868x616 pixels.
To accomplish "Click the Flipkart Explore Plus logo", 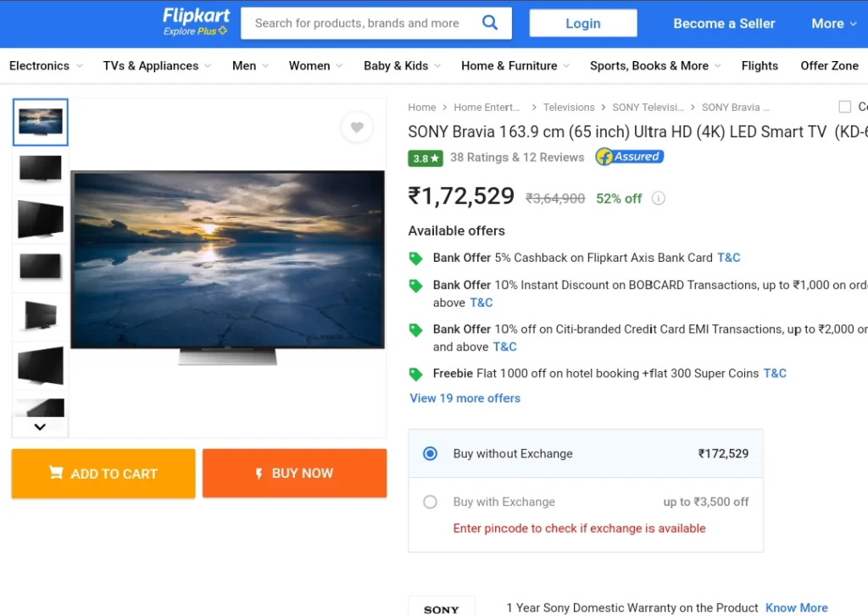I will (x=196, y=22).
